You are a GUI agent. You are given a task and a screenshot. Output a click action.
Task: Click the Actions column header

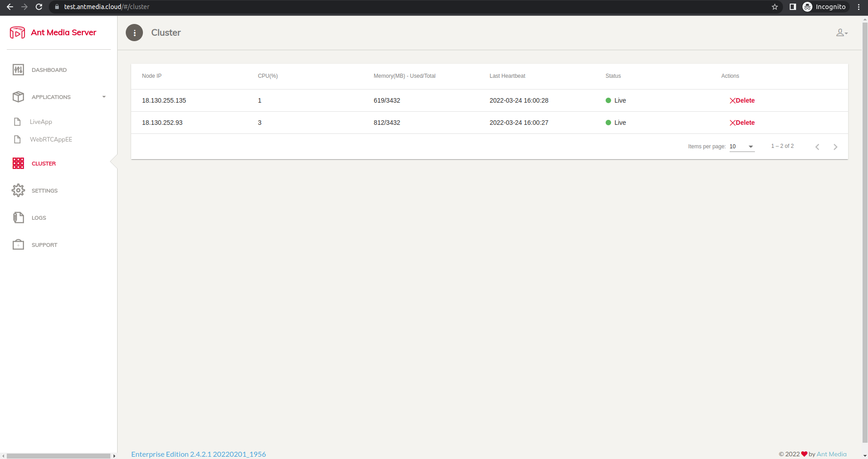coord(730,76)
